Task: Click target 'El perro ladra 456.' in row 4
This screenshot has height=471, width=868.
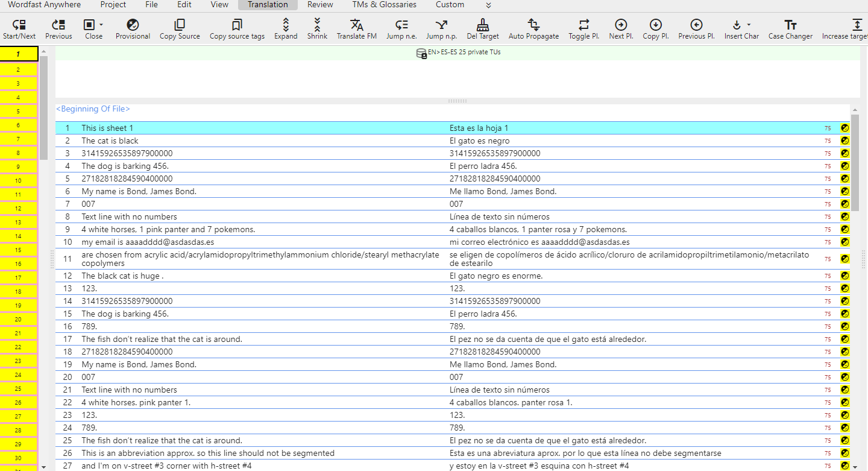Action: (483, 166)
